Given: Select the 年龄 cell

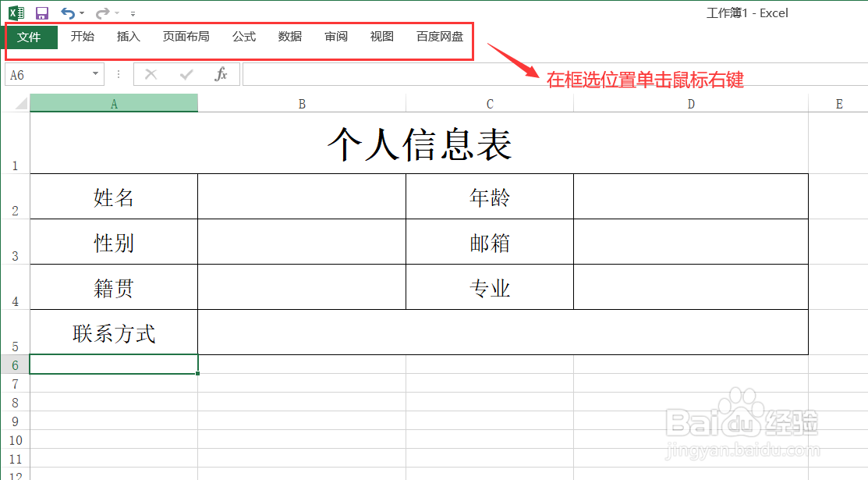Looking at the screenshot, I should (x=490, y=196).
